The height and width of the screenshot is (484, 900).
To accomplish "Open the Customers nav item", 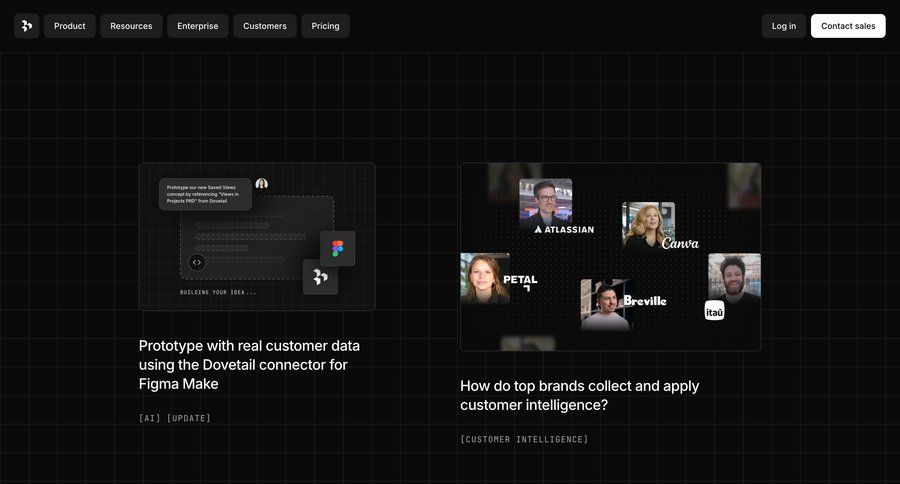I will point(265,26).
